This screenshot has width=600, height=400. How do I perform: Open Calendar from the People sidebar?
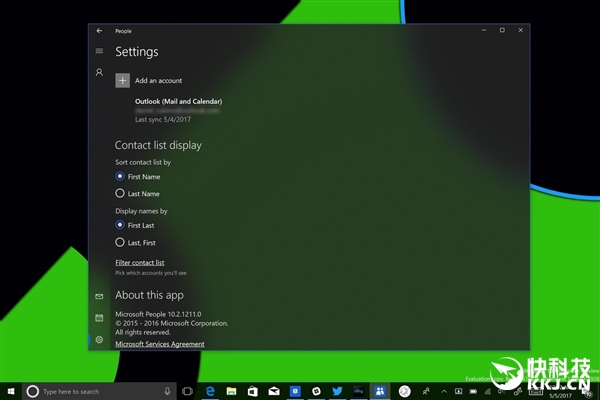tap(99, 318)
